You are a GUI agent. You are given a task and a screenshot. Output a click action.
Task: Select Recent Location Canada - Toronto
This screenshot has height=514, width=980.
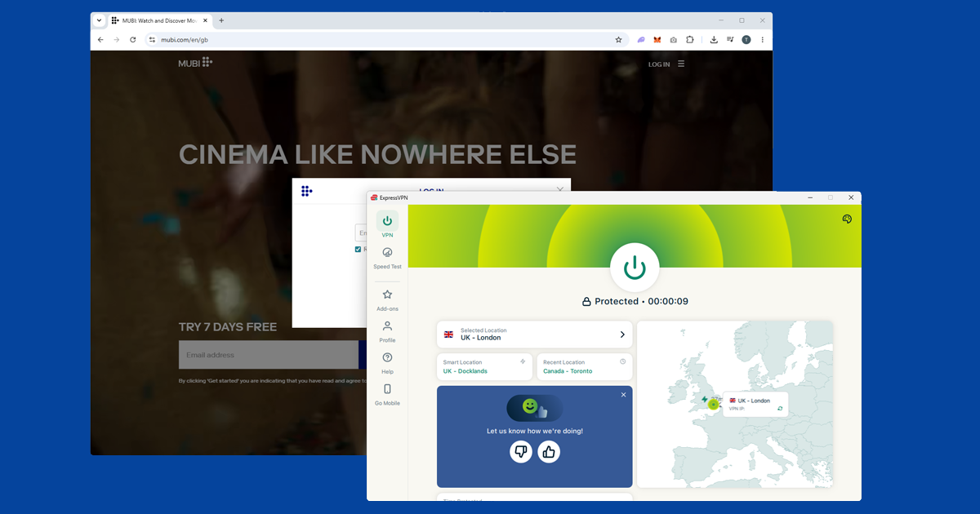tap(584, 366)
